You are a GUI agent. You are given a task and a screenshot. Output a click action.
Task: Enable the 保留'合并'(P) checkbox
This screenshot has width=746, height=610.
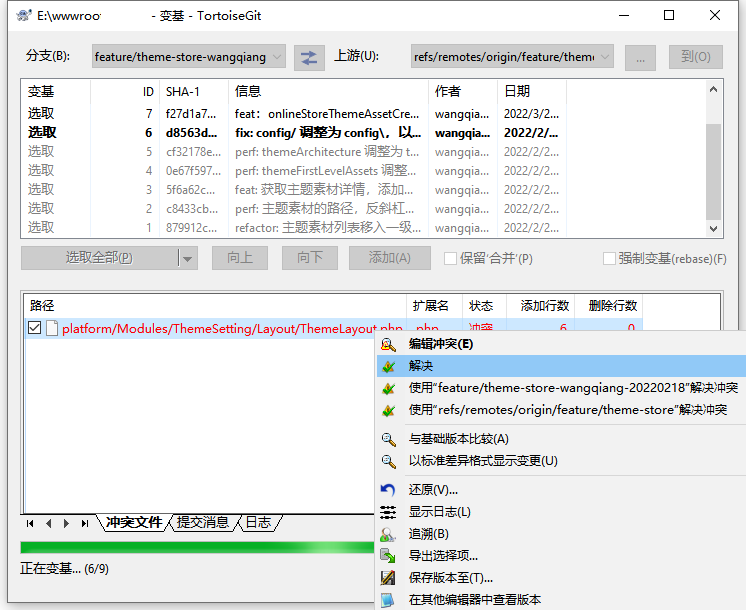coord(450,258)
